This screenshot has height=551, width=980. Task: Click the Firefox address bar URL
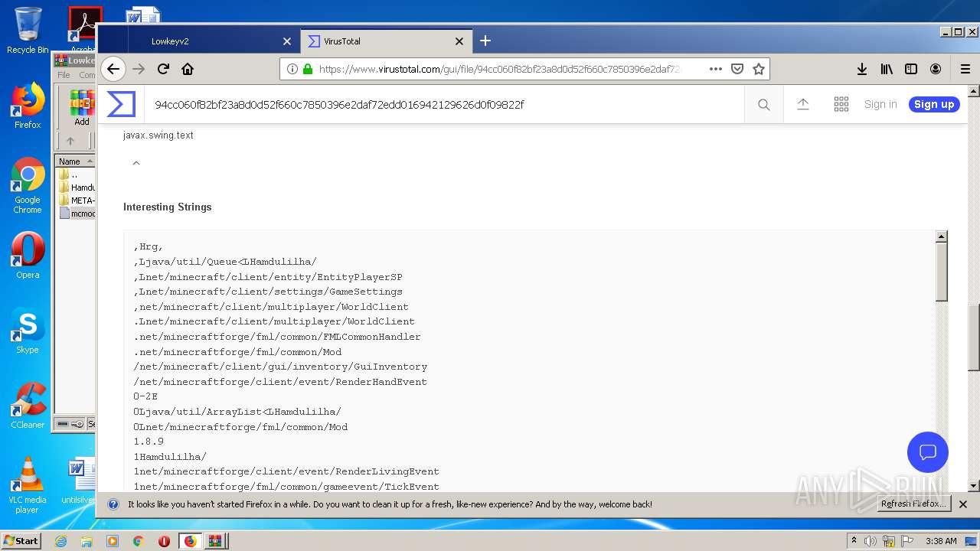pyautogui.click(x=499, y=69)
